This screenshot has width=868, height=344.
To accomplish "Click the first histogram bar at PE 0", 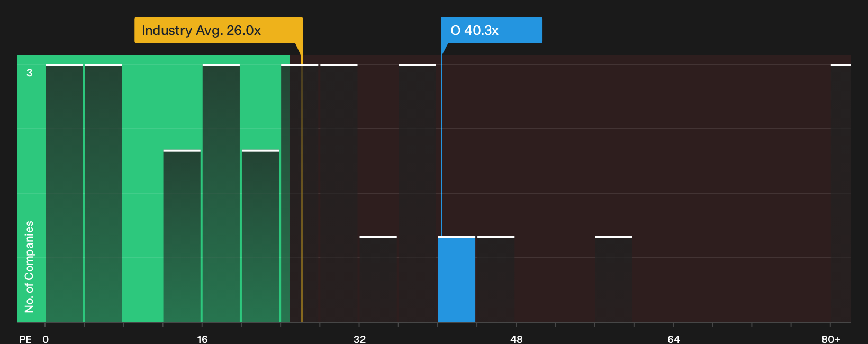I will click(64, 193).
